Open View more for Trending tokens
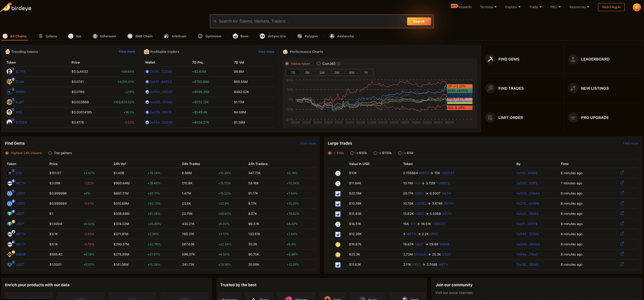644x300 pixels. 127,52
